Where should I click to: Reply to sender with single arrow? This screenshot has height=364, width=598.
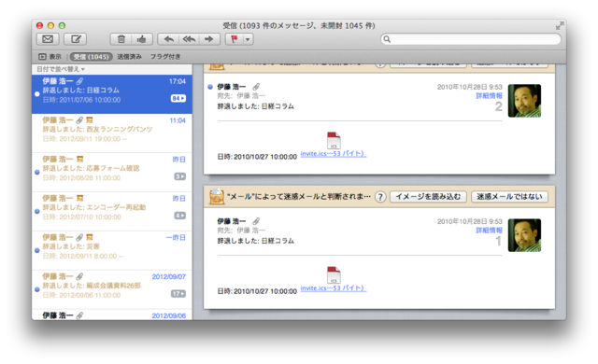click(168, 39)
